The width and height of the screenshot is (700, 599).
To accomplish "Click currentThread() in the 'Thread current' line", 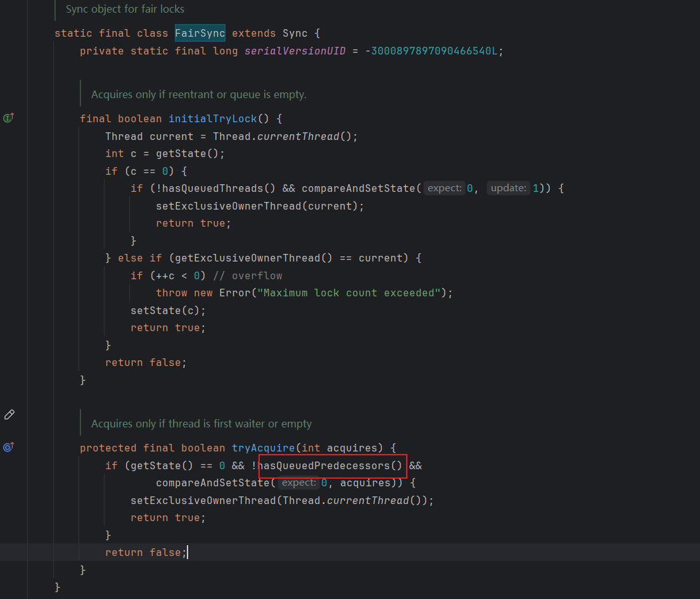I will click(305, 137).
